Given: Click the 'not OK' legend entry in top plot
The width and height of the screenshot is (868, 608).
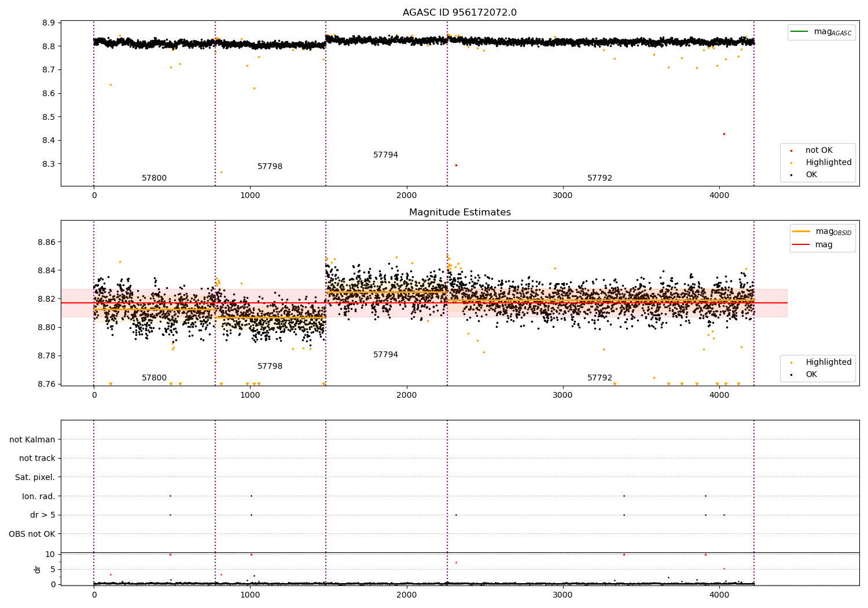Looking at the screenshot, I should pos(812,151).
